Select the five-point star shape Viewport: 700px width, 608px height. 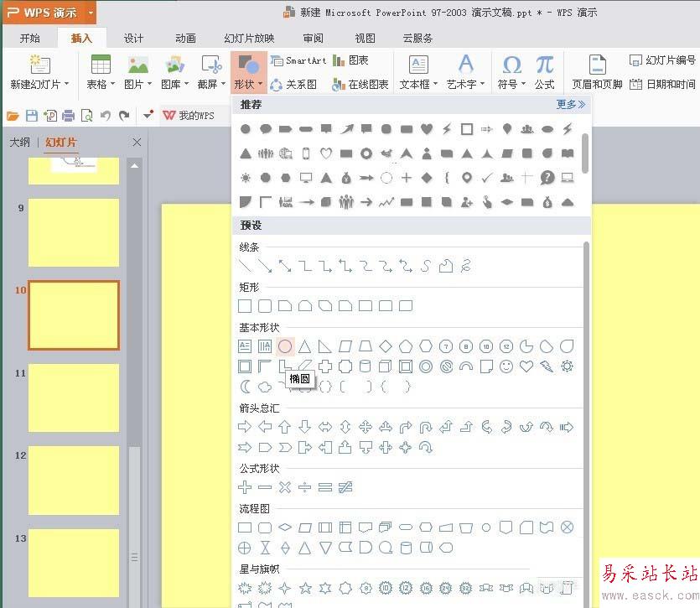click(305, 588)
